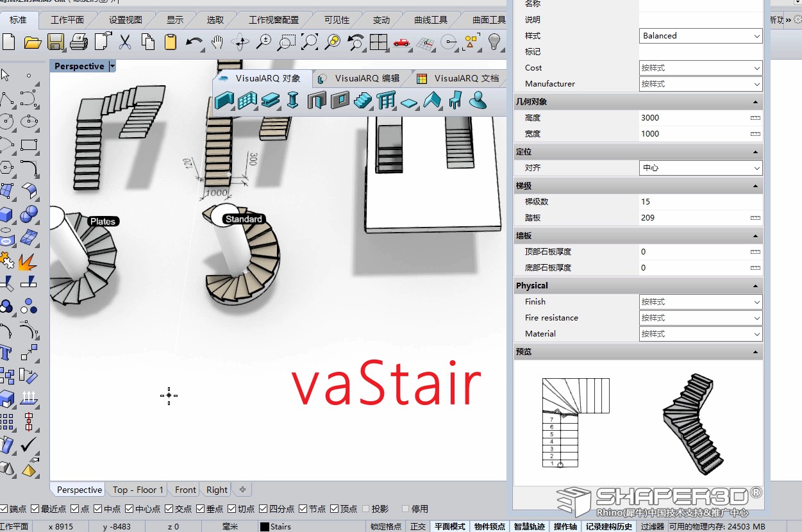Cut selection with the scissors icon
The image size is (802, 532).
tap(125, 42)
